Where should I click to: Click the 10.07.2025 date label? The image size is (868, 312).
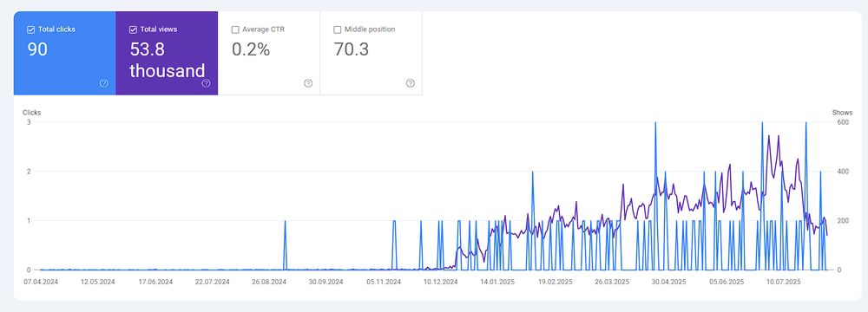[783, 282]
